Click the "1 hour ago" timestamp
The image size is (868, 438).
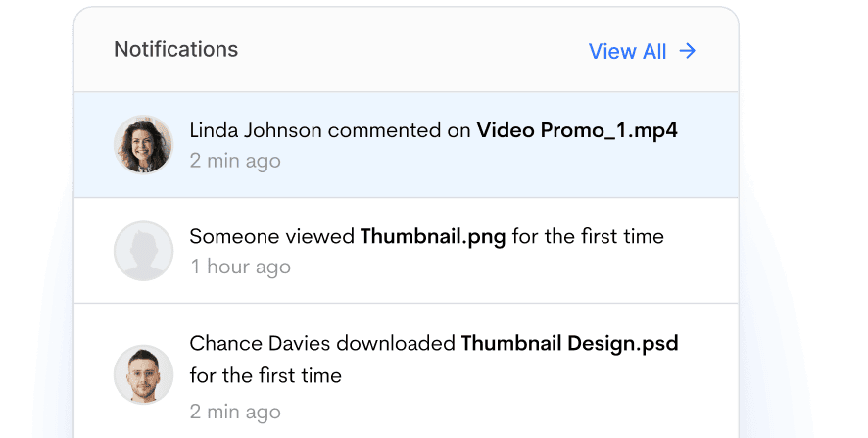[x=240, y=267]
